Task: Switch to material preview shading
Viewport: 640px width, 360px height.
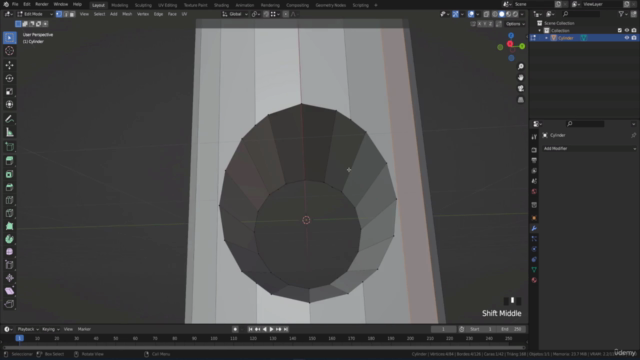Action: click(509, 14)
